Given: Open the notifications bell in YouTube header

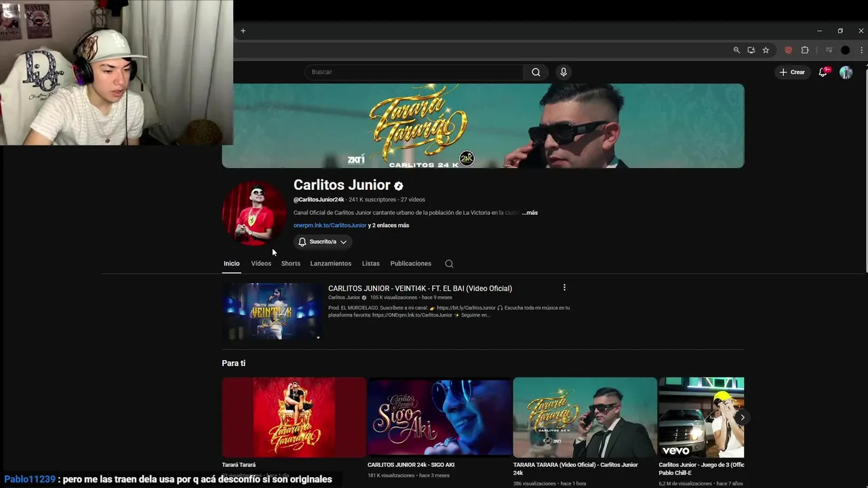Looking at the screenshot, I should coord(823,72).
